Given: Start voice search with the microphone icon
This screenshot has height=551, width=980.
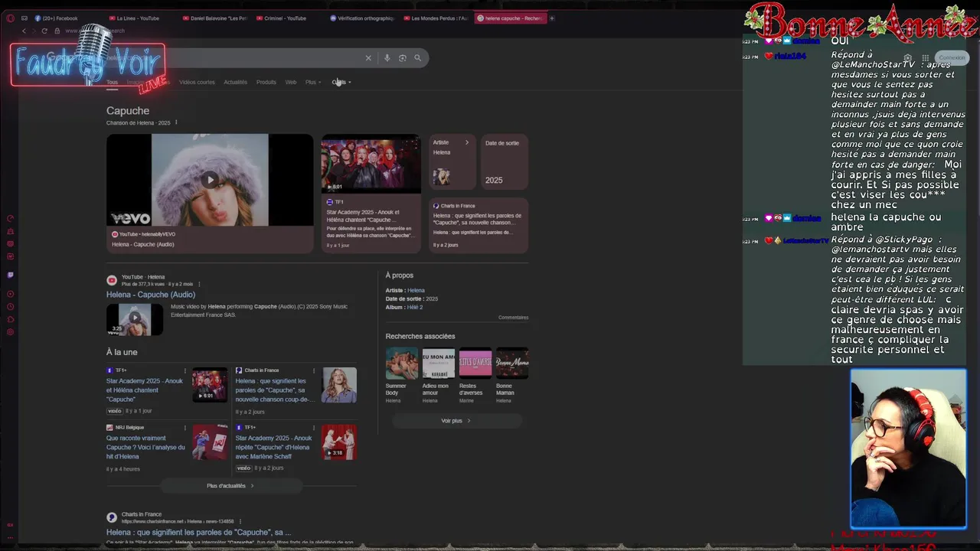Looking at the screenshot, I should 387,57.
